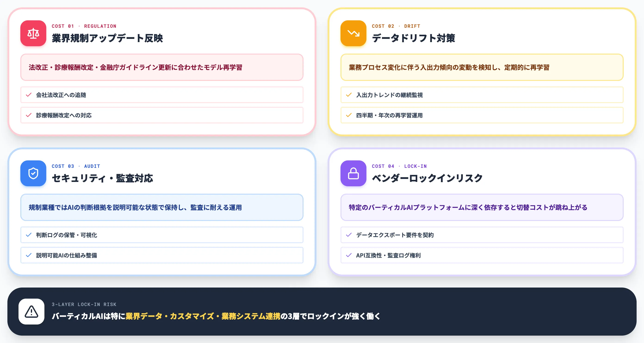Click the yellow summary box about 業務プロセス変化
The height and width of the screenshot is (343, 644).
[x=482, y=67]
